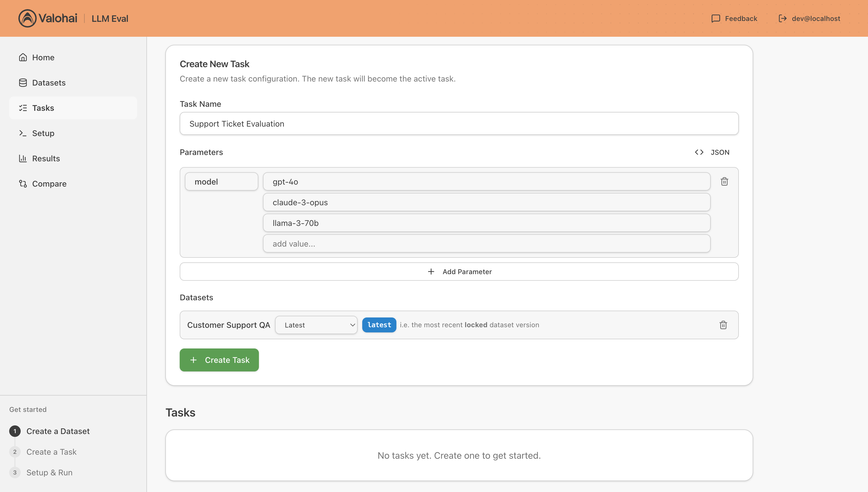Select the Tasks sidebar item
The width and height of the screenshot is (868, 492).
(x=43, y=108)
